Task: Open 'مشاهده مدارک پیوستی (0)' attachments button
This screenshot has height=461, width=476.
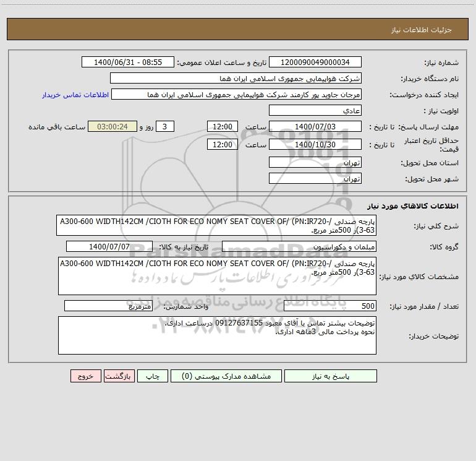Action: click(226, 376)
